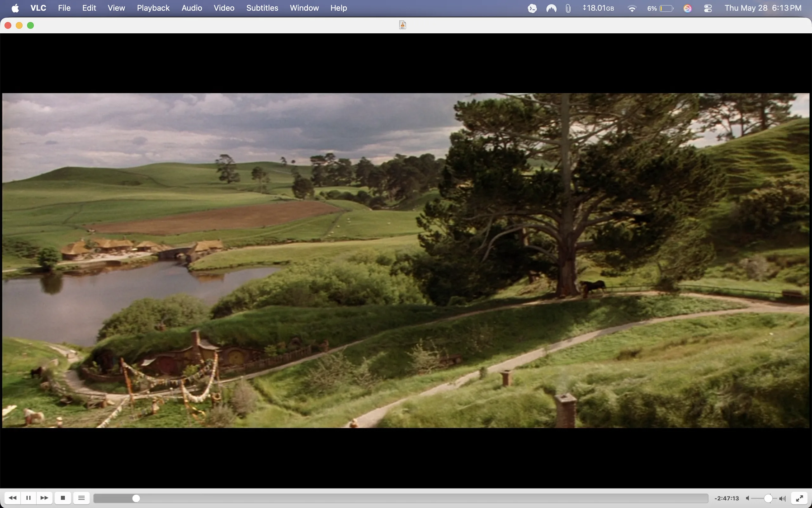Open the Audio menu
This screenshot has width=812, height=508.
[192, 8]
